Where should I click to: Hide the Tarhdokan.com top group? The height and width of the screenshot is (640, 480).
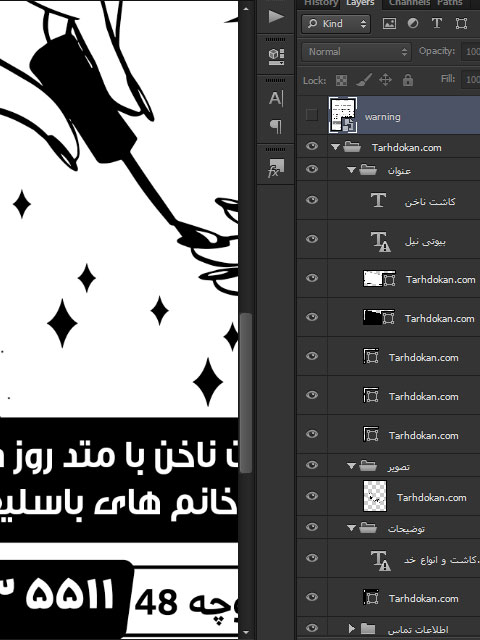click(312, 146)
